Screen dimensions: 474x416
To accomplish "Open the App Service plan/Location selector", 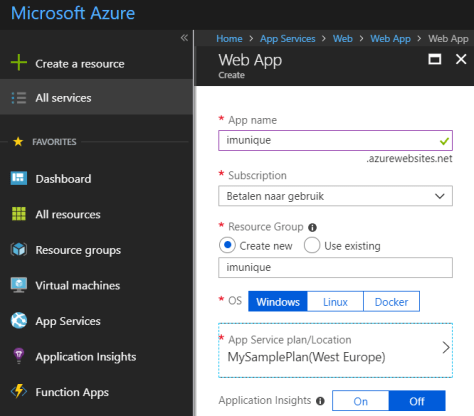I will pyautogui.click(x=335, y=350).
